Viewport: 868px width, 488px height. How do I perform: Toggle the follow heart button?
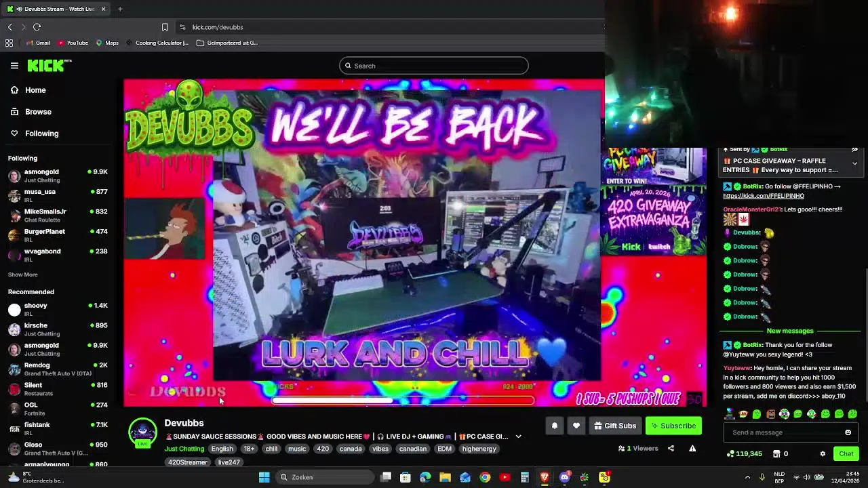pyautogui.click(x=576, y=426)
